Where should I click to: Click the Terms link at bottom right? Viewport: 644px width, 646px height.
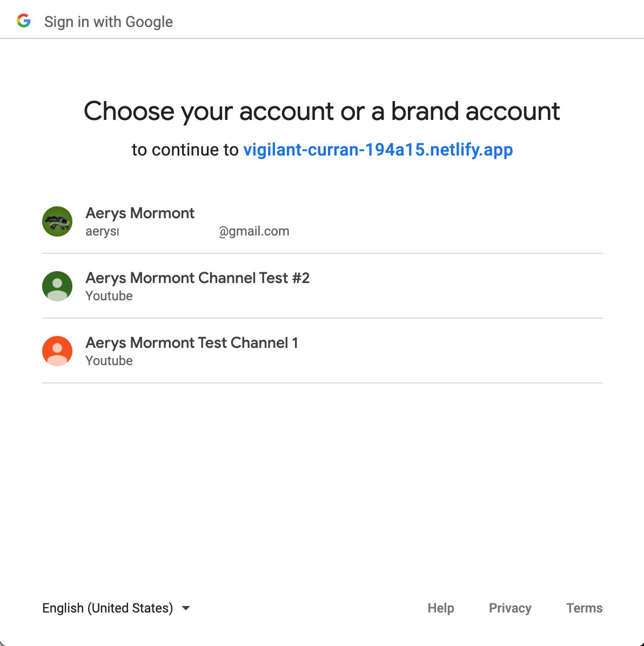pyautogui.click(x=584, y=608)
